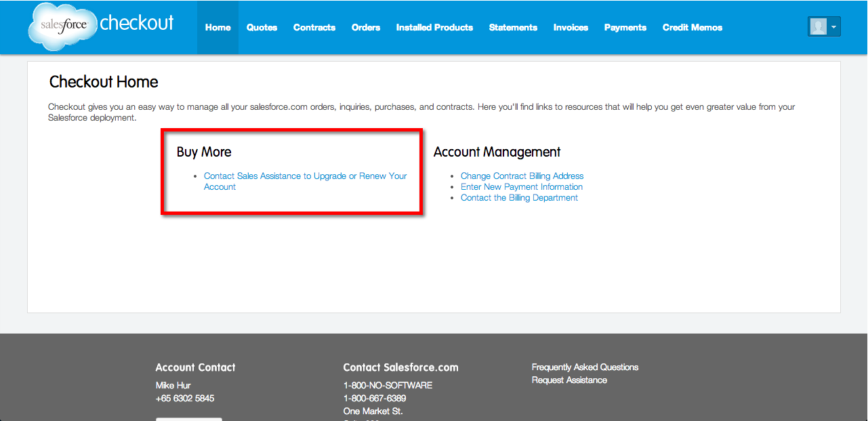Open the Quotes tab

pyautogui.click(x=262, y=28)
